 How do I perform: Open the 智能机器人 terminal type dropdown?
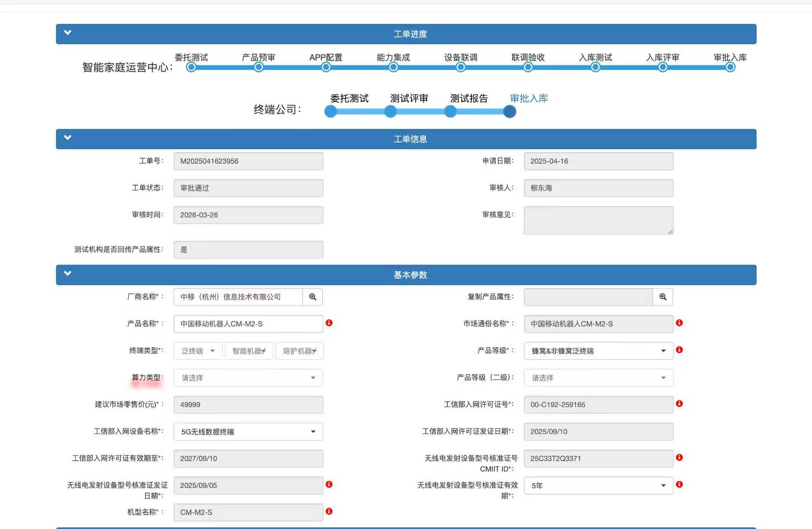[x=249, y=351]
